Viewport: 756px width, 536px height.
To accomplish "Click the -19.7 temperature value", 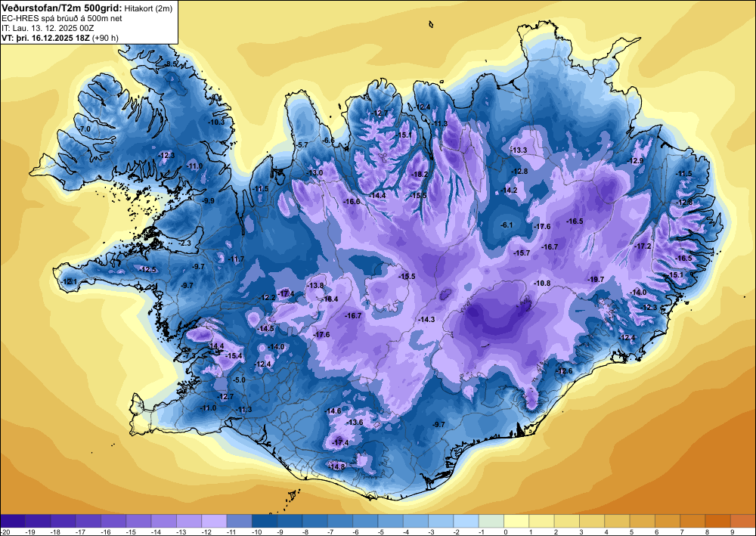I will (x=596, y=279).
